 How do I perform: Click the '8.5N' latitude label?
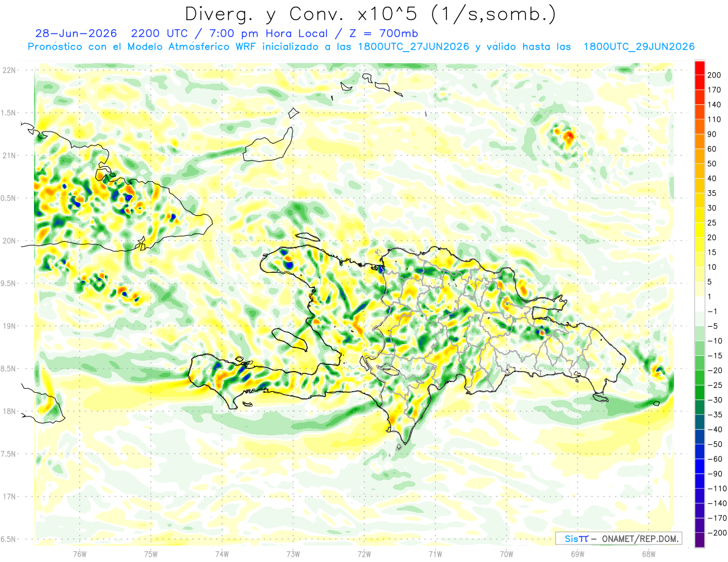(8, 369)
